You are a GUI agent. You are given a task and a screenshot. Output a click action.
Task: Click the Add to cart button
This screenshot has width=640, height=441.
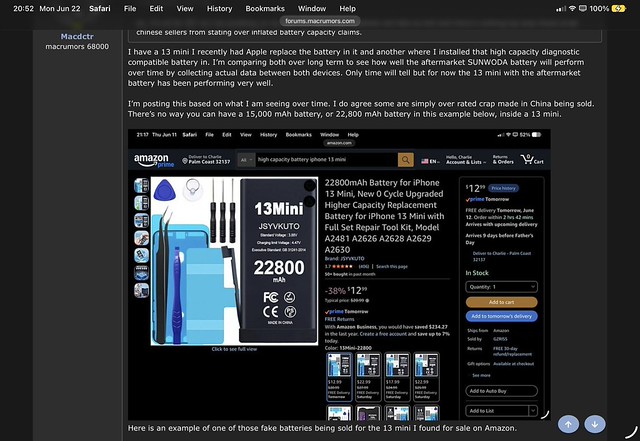pos(501,302)
